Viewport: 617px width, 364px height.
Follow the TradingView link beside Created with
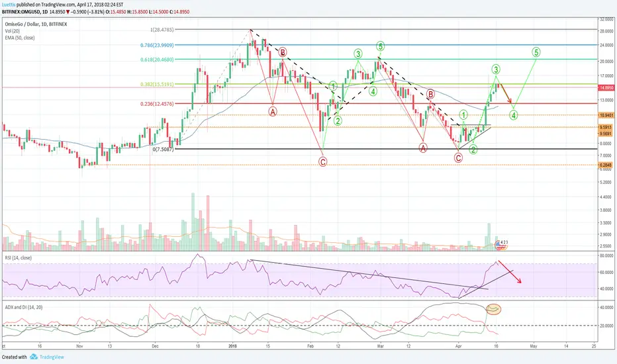coord(52,357)
